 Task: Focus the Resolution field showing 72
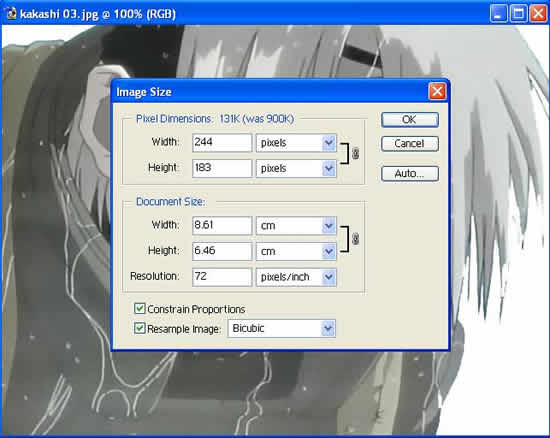click(x=222, y=277)
